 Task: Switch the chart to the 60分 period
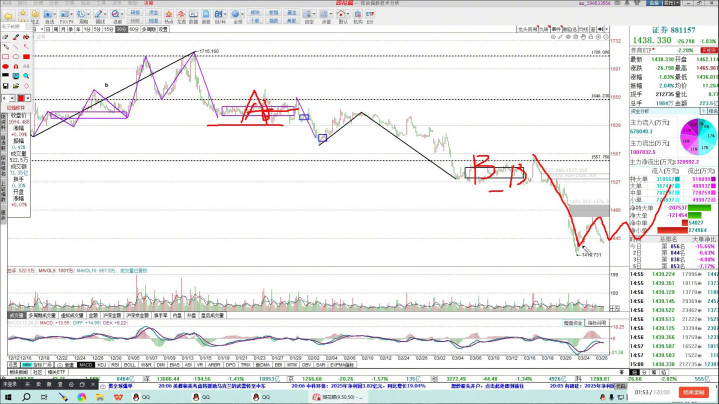(133, 29)
